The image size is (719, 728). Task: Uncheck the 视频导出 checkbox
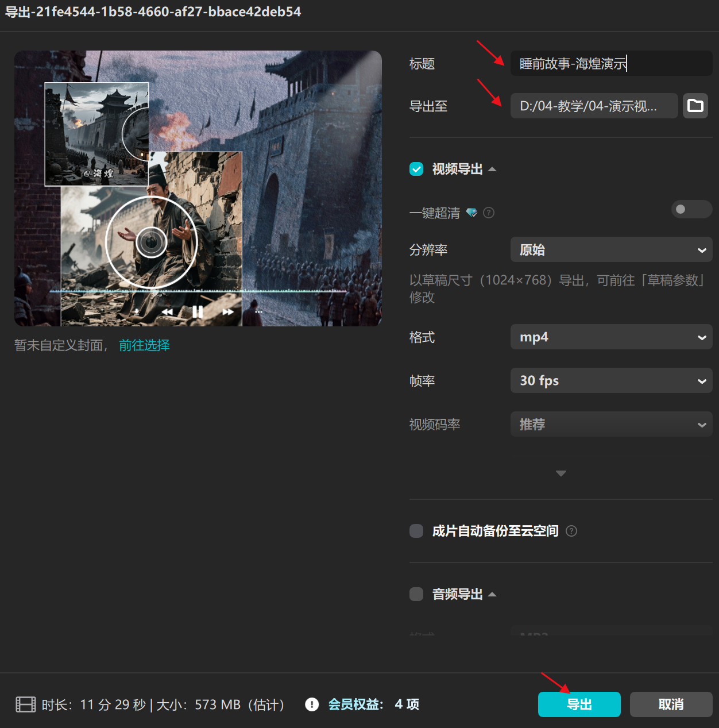coord(416,169)
